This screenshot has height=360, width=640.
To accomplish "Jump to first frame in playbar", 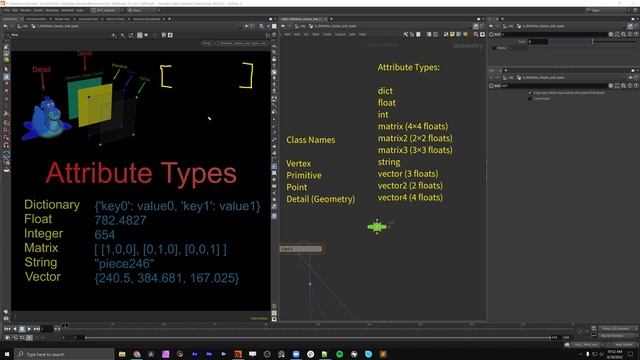I will [x=8, y=329].
